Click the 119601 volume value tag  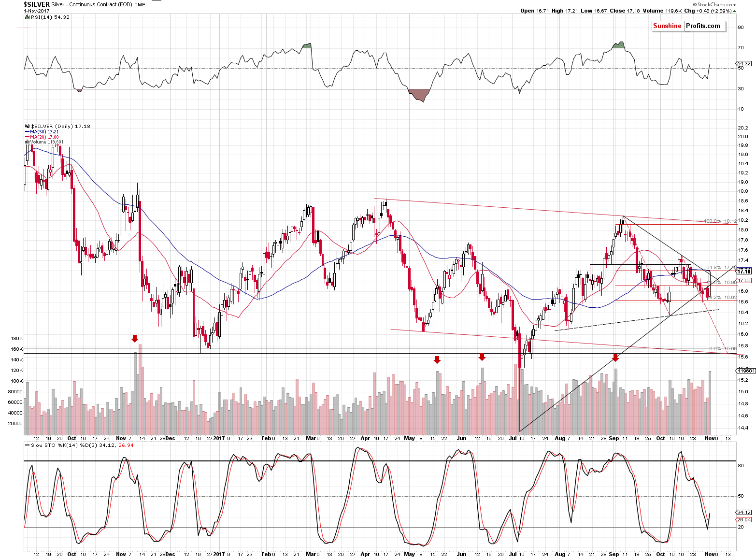(x=746, y=371)
